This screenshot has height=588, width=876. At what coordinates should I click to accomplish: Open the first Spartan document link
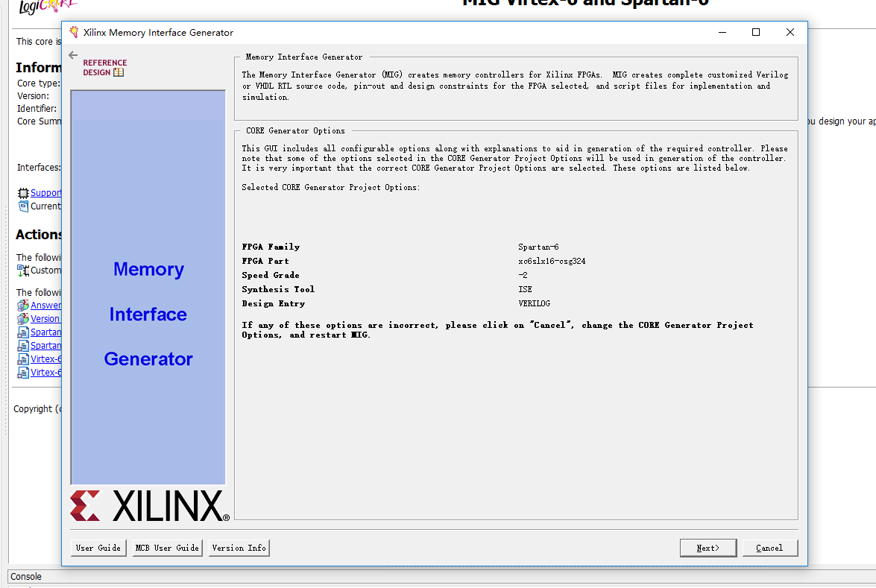[x=45, y=332]
